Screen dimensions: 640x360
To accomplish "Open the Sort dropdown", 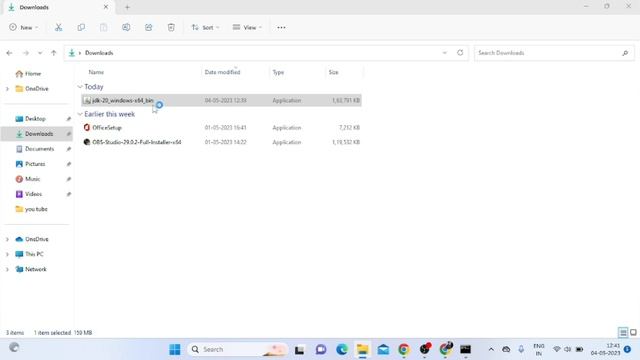I will point(205,27).
